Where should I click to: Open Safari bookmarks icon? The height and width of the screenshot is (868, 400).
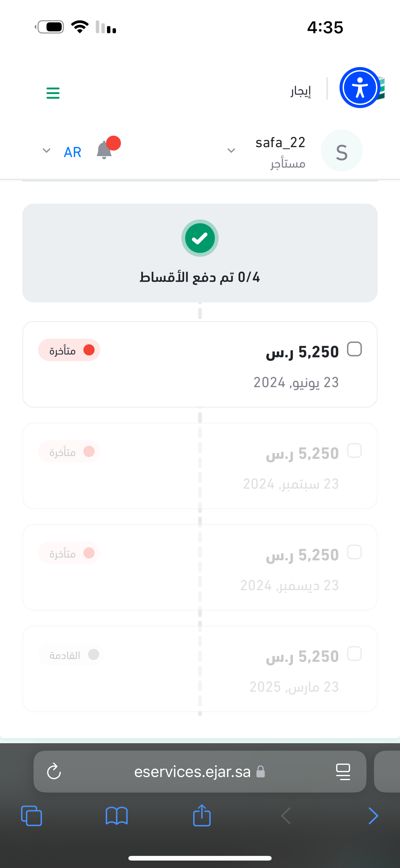(x=117, y=816)
